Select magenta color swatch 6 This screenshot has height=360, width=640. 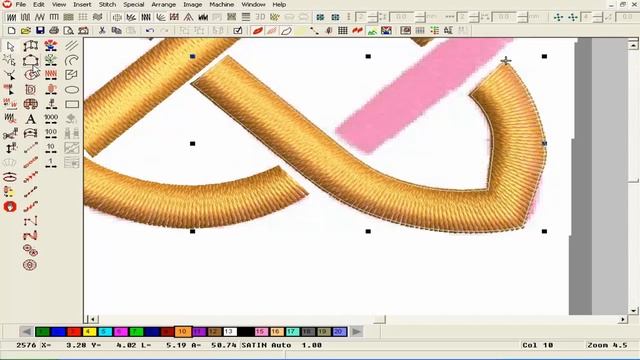[x=120, y=332]
